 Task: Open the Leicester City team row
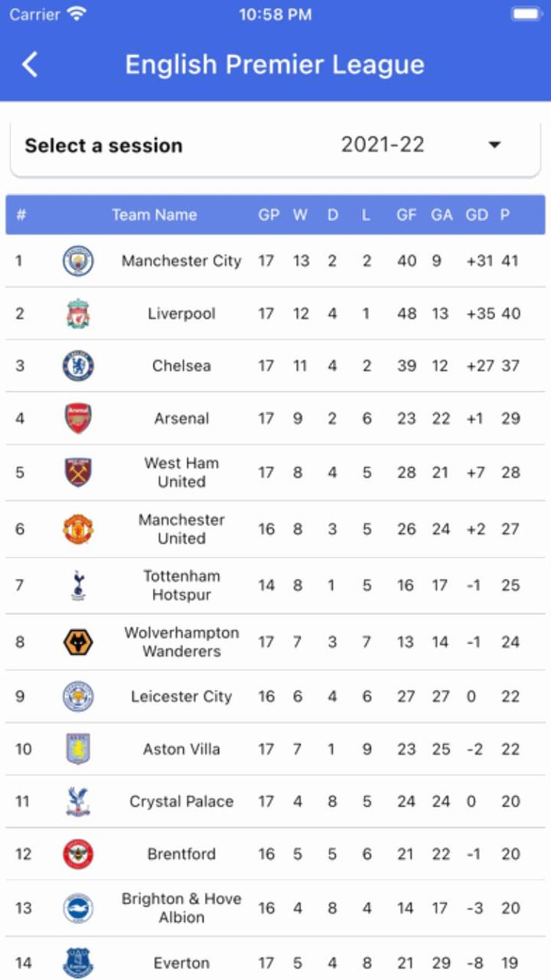pos(181,697)
